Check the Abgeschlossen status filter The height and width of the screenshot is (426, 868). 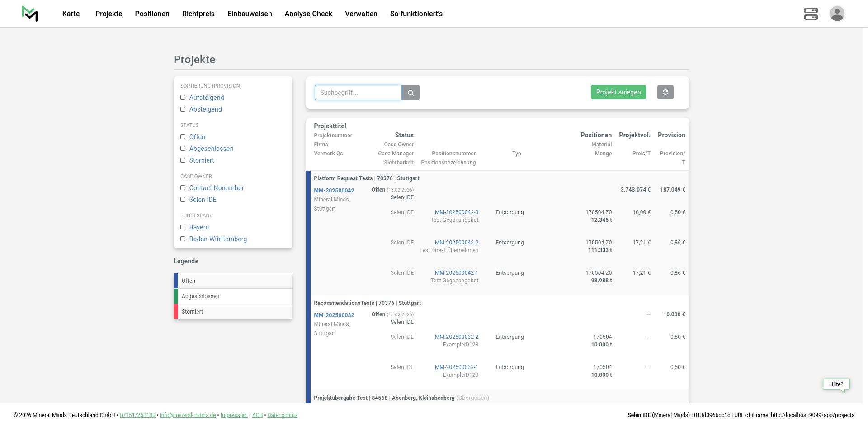(183, 149)
